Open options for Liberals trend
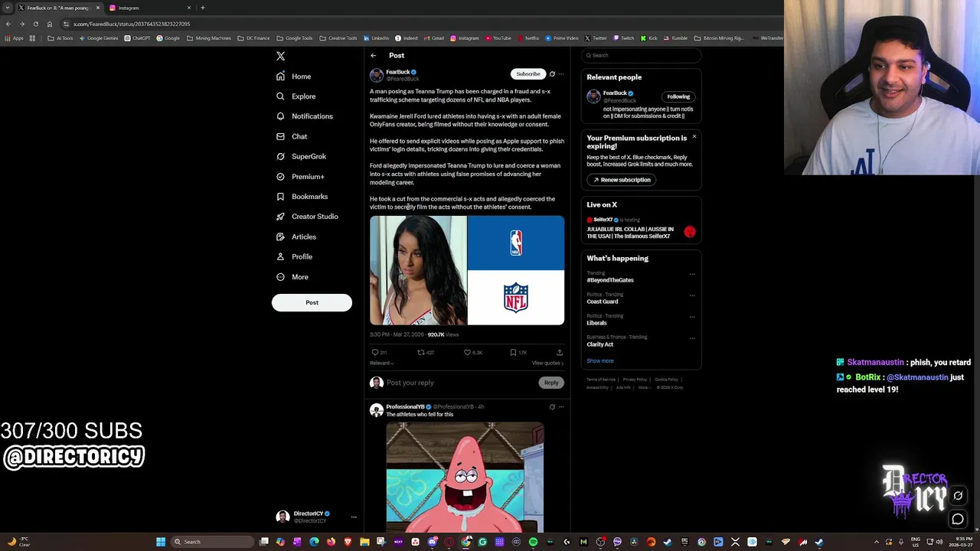Viewport: 980px width, 551px height. 692,317
